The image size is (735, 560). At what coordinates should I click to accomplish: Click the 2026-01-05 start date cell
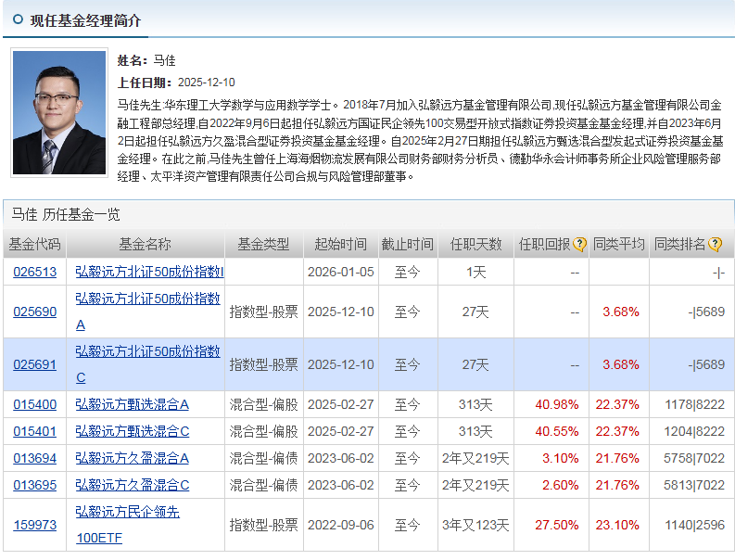(341, 272)
